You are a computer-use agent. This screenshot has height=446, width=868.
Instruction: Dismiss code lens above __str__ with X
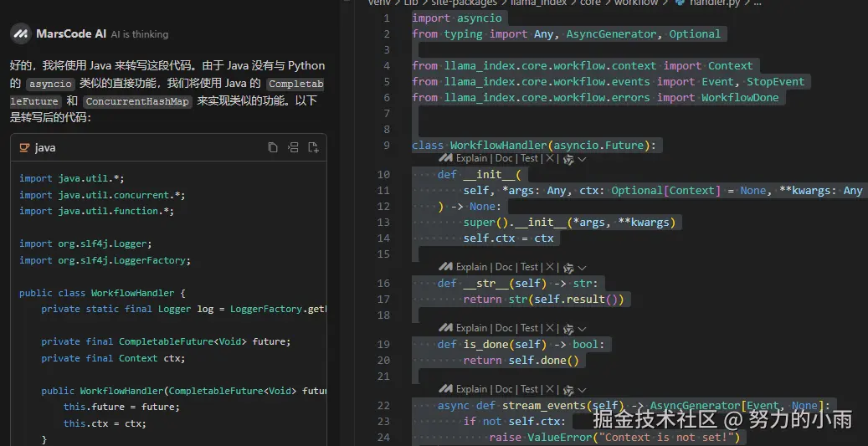[549, 267]
